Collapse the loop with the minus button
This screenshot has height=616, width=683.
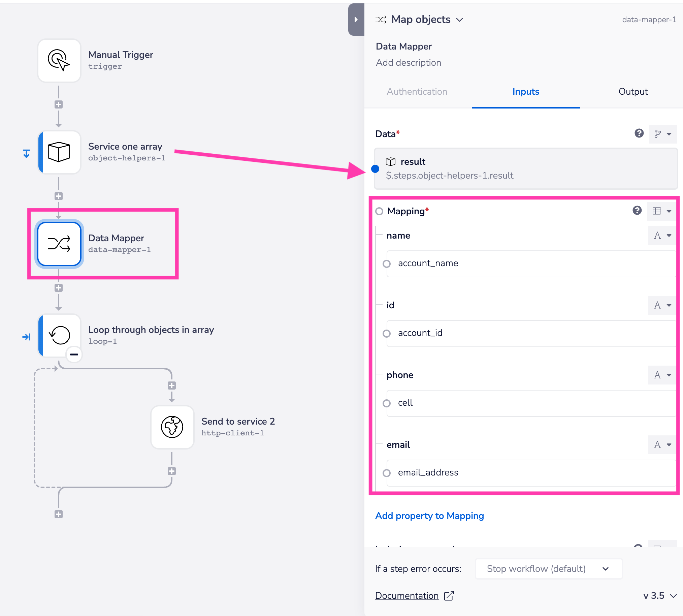(74, 355)
